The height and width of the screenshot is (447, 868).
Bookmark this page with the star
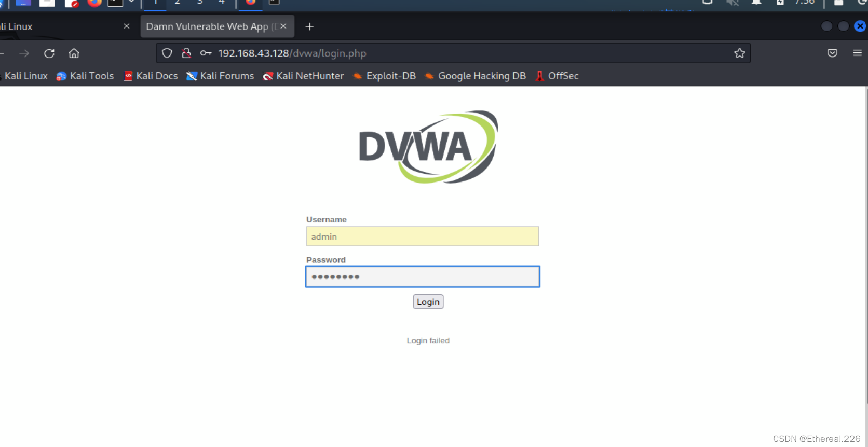(740, 53)
